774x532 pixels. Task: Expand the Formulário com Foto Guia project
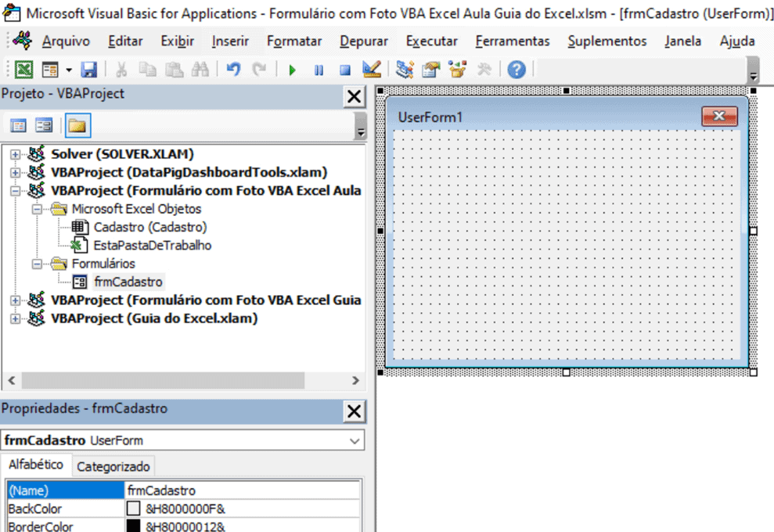tap(16, 300)
